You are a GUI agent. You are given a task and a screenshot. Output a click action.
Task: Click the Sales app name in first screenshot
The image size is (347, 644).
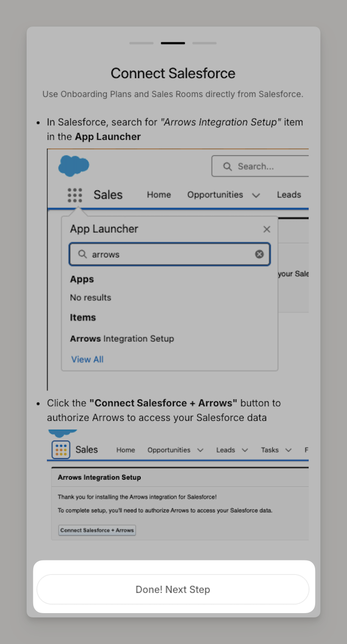(108, 195)
